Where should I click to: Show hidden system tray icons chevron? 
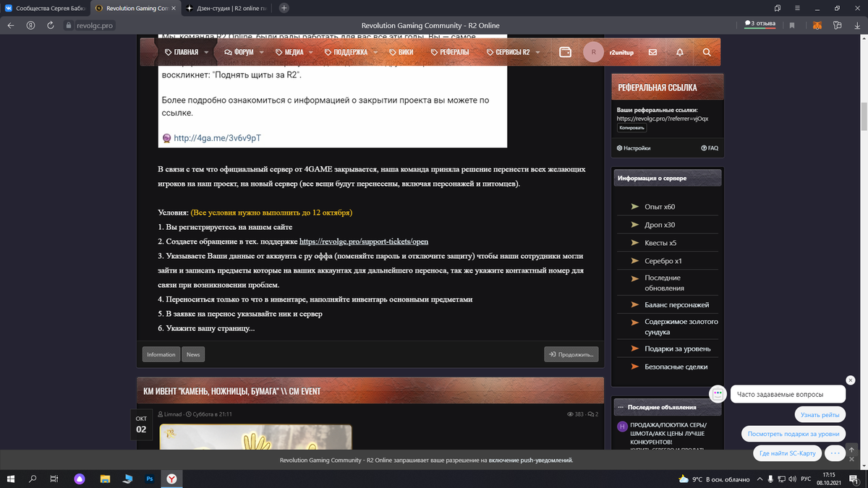759,479
